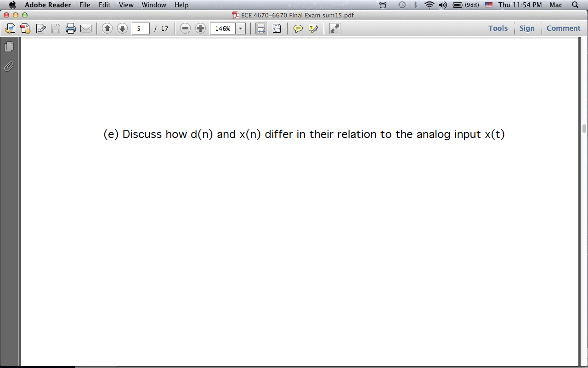Viewport: 588px width, 368px height.
Task: Click the input source flag icon
Action: [489, 5]
